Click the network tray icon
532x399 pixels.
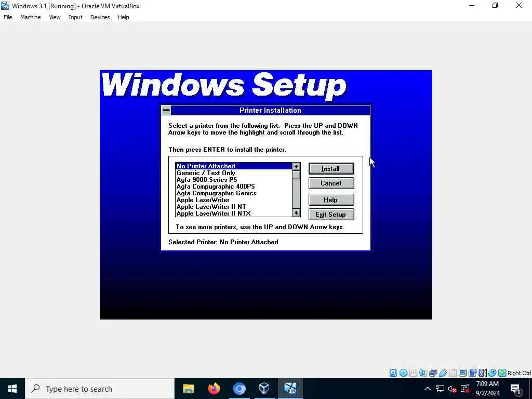point(440,389)
